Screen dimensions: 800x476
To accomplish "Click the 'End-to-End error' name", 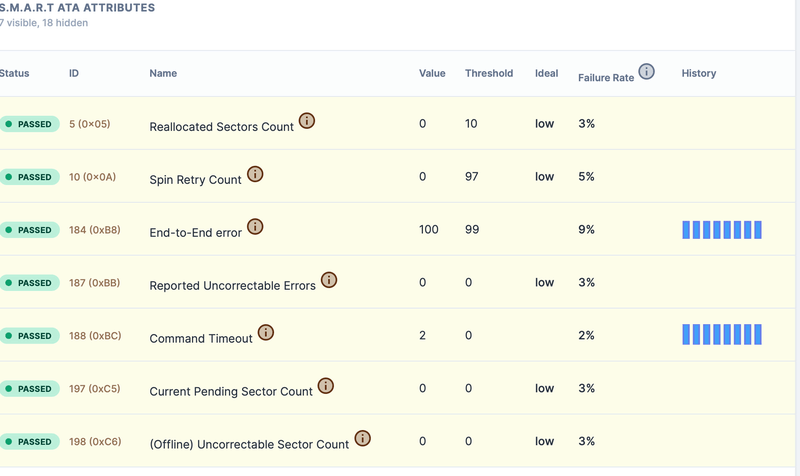I will pos(195,233).
